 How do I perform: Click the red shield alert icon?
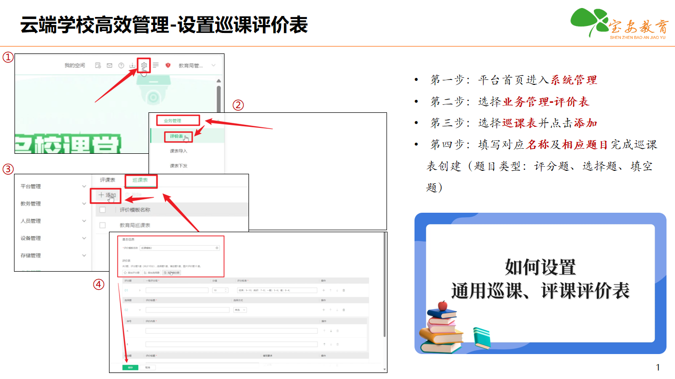168,65
